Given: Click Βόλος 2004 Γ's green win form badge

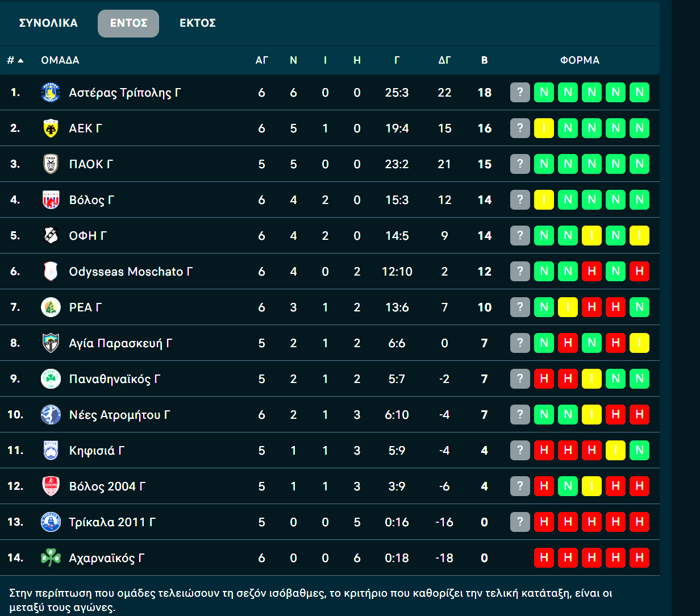Looking at the screenshot, I should (568, 486).
